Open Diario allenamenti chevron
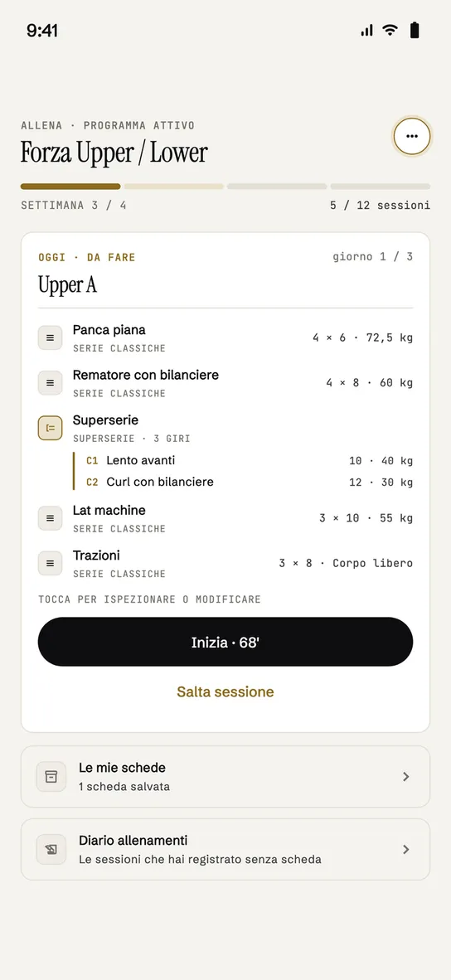This screenshot has height=980, width=451. 406,849
